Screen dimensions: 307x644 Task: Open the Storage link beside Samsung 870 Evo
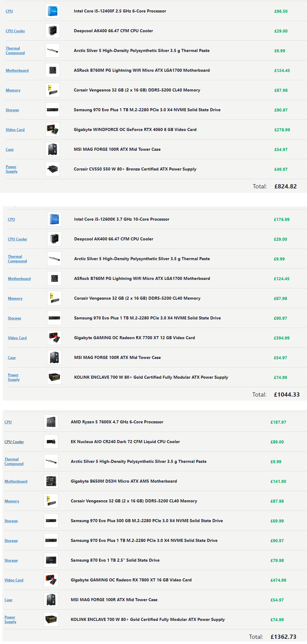[11, 560]
